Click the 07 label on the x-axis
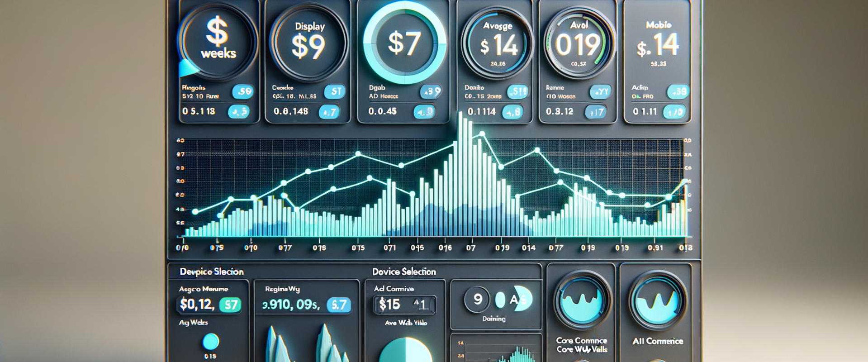868x362 pixels. 471,248
